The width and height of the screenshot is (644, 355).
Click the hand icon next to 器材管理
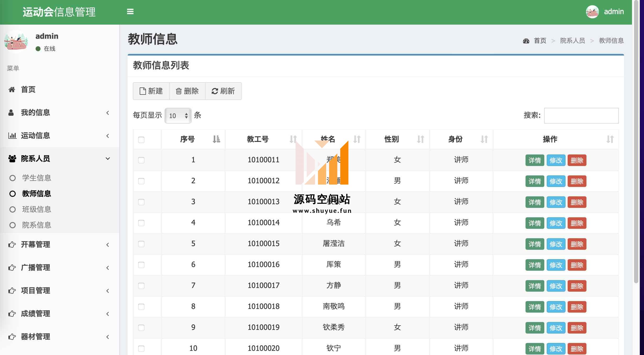[x=12, y=337]
